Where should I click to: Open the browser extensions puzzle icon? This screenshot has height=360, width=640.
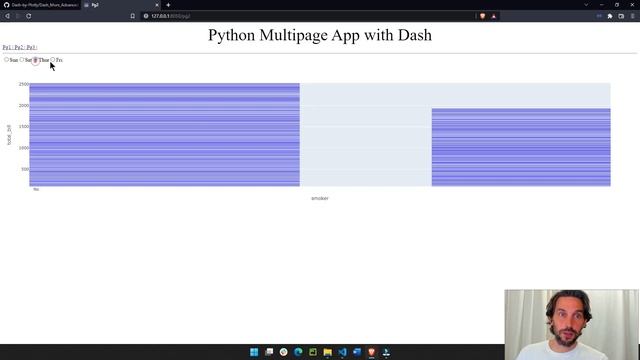[610, 16]
